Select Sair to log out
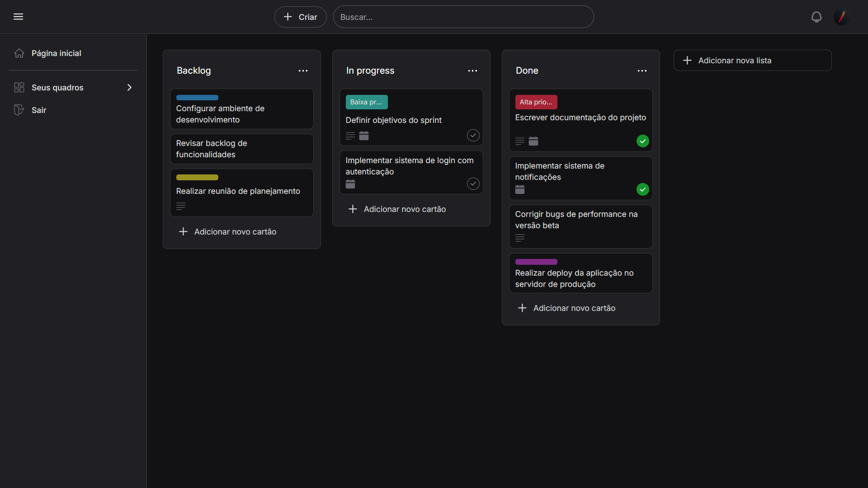868x488 pixels. pyautogui.click(x=73, y=110)
